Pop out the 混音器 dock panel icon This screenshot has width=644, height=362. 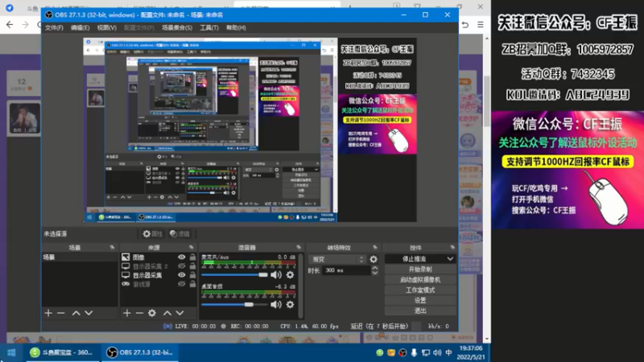point(299,248)
